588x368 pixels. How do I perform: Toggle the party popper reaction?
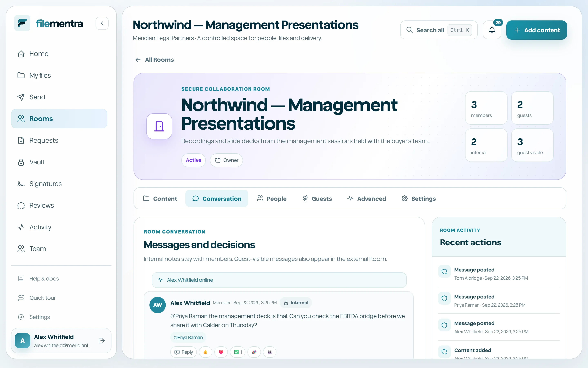click(254, 352)
